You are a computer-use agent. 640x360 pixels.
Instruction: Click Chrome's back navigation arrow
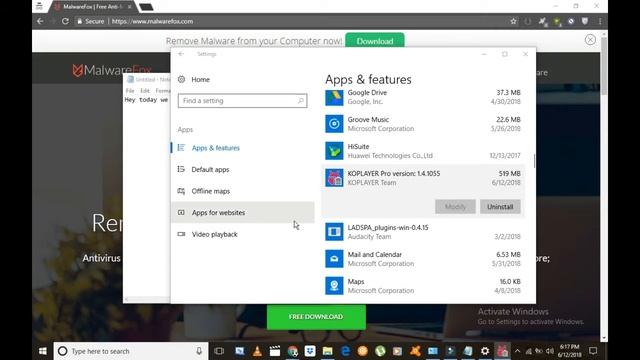point(40,21)
